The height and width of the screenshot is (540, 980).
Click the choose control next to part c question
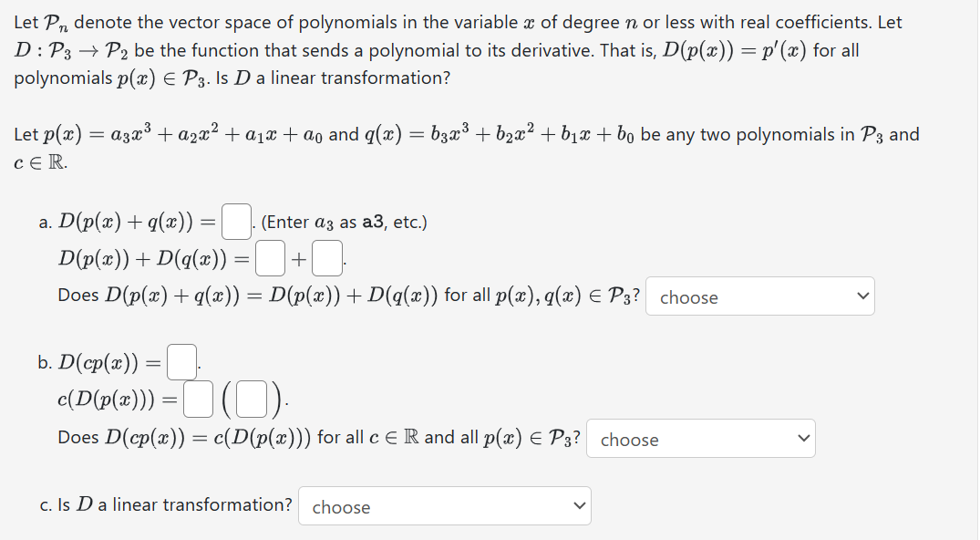[444, 505]
